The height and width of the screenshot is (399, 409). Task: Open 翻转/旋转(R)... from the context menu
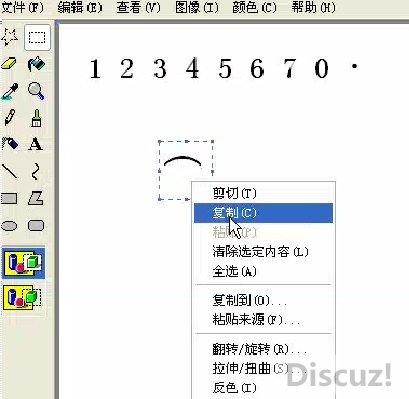point(263,349)
